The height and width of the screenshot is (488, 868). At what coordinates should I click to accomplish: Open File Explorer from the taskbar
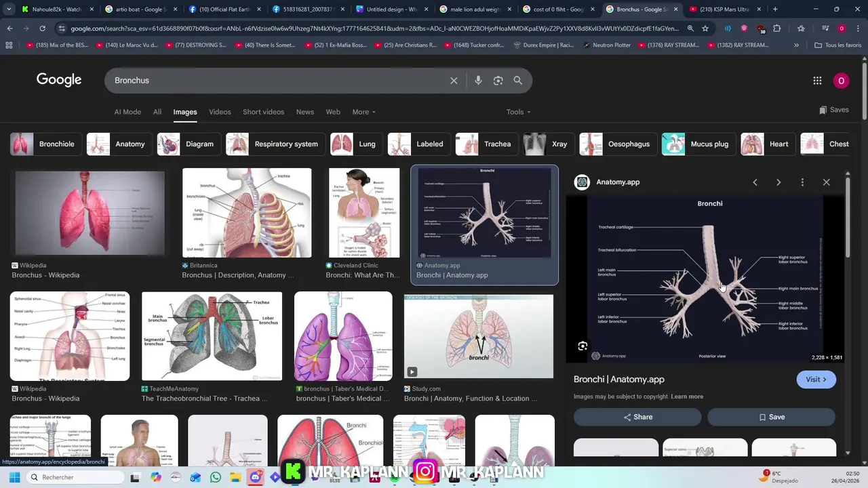tap(235, 477)
